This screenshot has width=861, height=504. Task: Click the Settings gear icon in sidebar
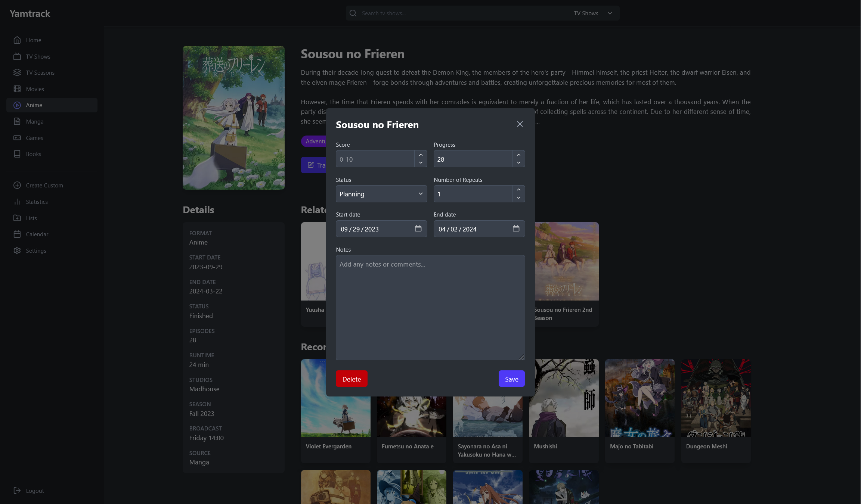click(17, 251)
